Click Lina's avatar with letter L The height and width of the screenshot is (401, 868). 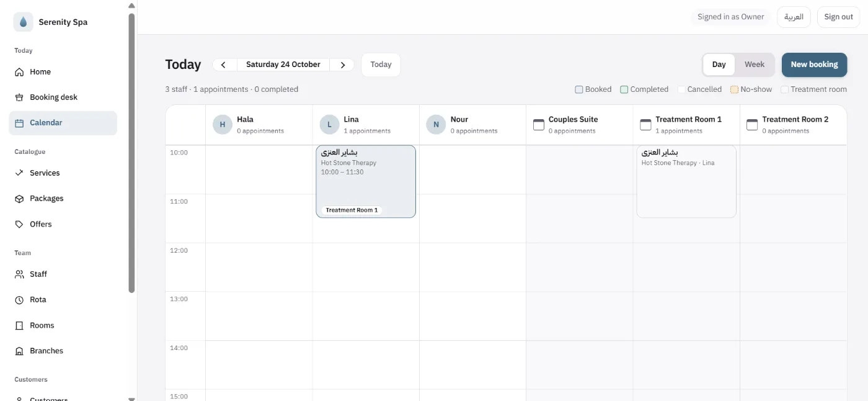point(329,125)
